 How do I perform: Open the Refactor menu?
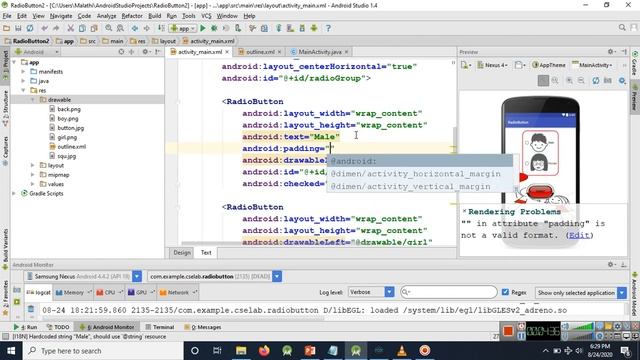(132, 16)
